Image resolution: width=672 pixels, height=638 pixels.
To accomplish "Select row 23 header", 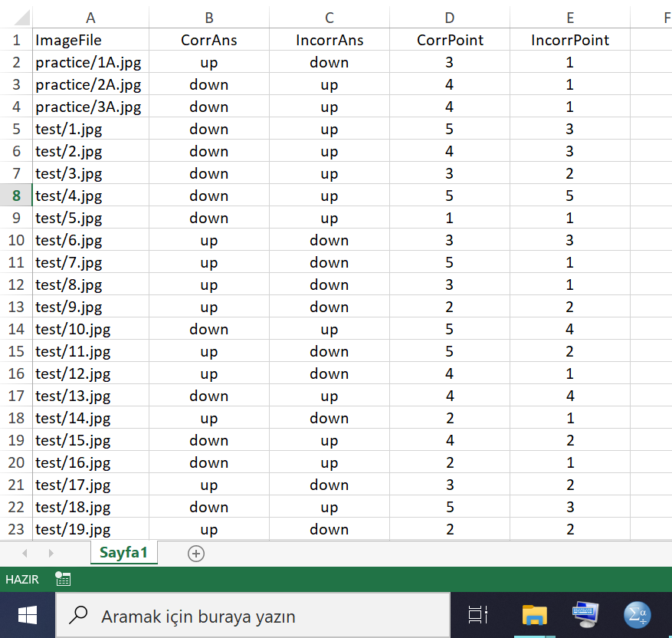I will tap(16, 529).
